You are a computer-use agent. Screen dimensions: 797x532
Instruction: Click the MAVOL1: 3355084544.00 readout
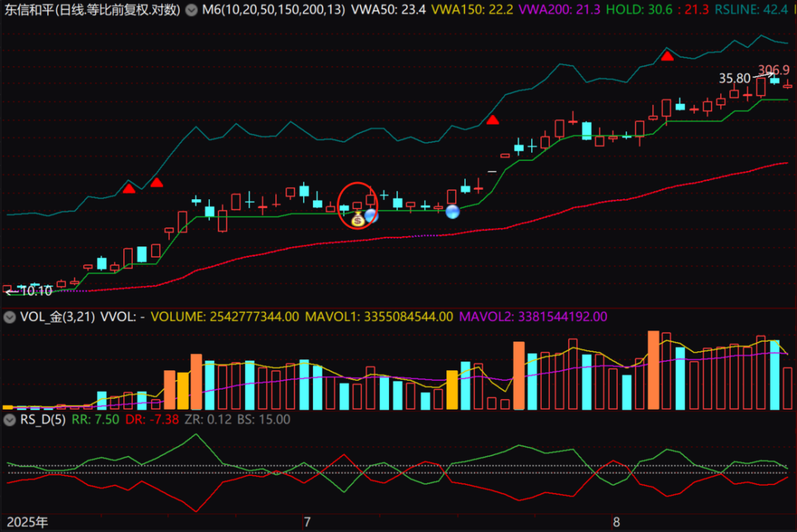pyautogui.click(x=379, y=317)
